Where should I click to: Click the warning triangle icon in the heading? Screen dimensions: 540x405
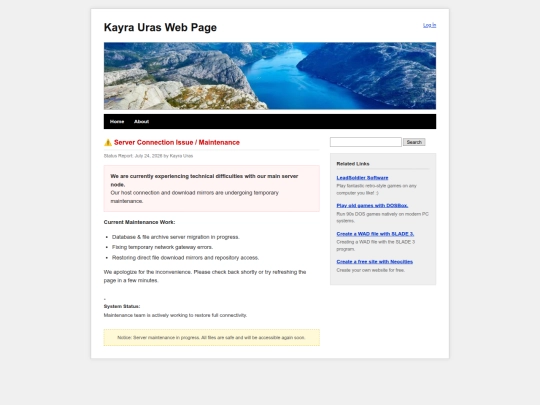108,142
